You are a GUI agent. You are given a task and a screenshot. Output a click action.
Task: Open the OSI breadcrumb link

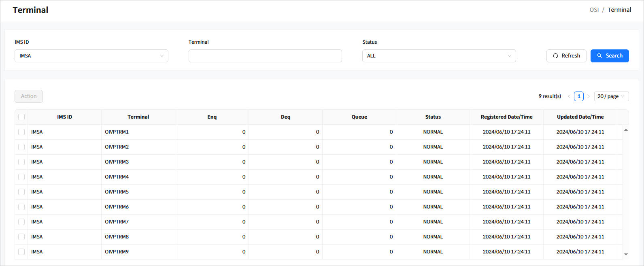594,10
